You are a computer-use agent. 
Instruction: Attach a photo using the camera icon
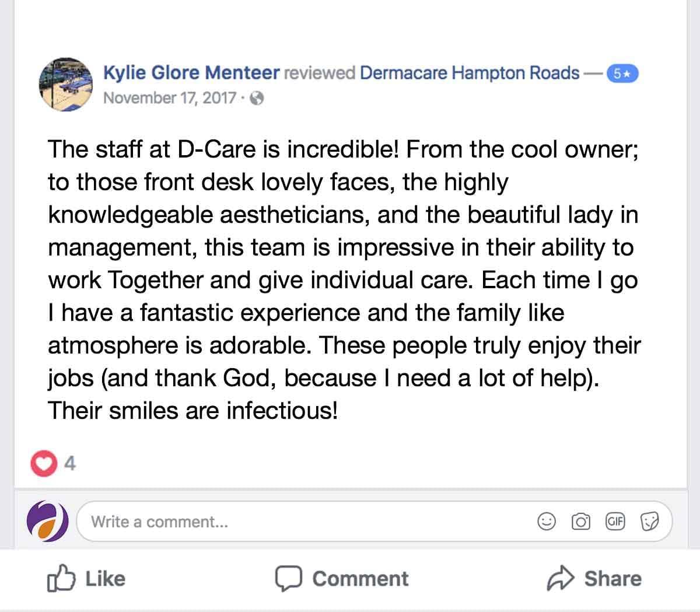tap(580, 522)
